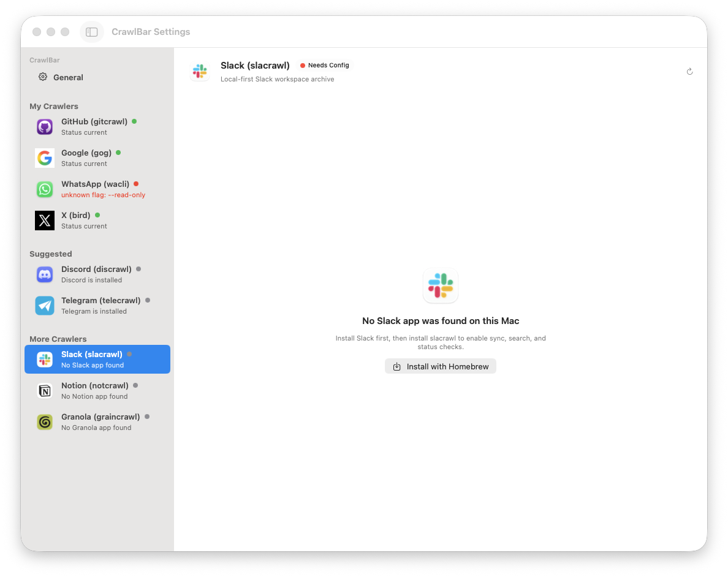Click the WhatsApp green icon

pyautogui.click(x=45, y=189)
